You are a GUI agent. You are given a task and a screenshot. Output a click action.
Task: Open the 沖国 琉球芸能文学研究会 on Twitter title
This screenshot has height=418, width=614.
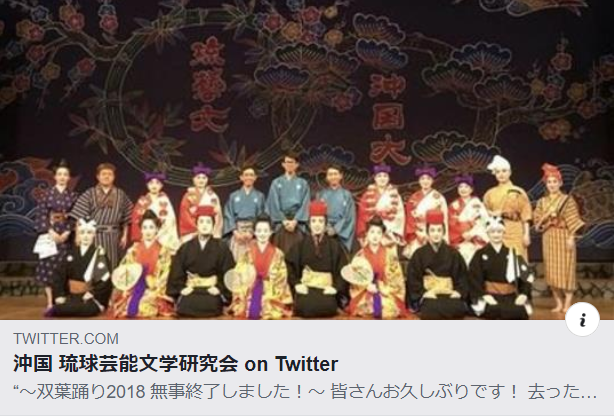pyautogui.click(x=175, y=364)
